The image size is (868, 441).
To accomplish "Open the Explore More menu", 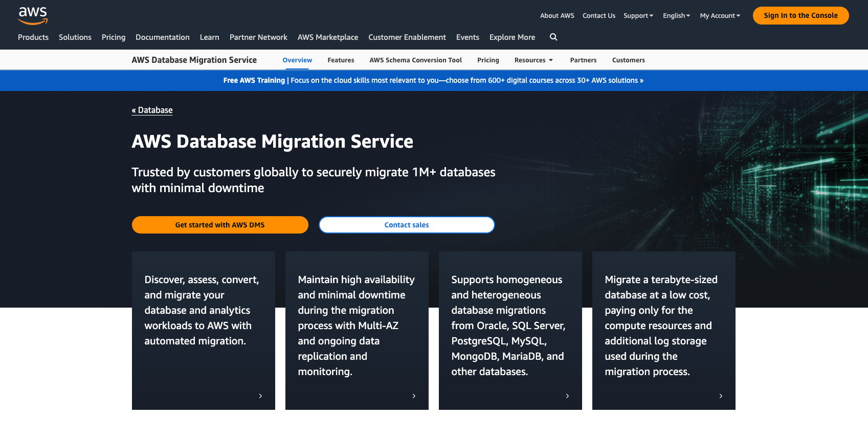I will [x=512, y=37].
